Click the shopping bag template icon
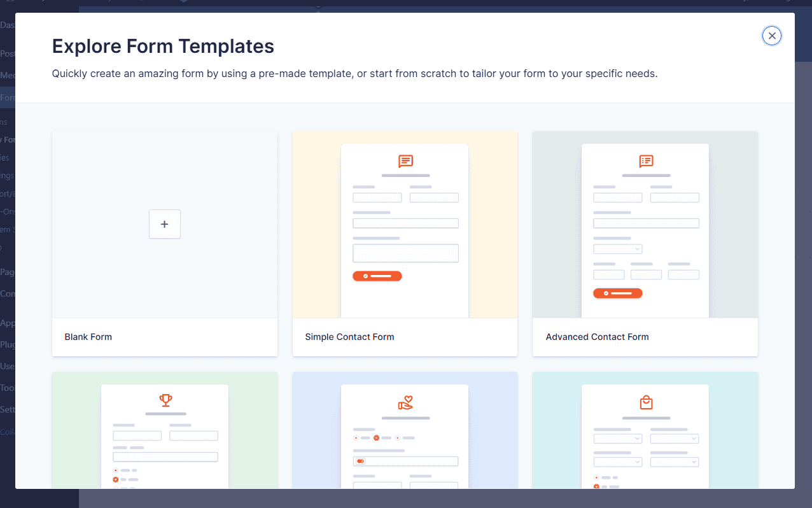This screenshot has height=508, width=812. click(x=646, y=402)
